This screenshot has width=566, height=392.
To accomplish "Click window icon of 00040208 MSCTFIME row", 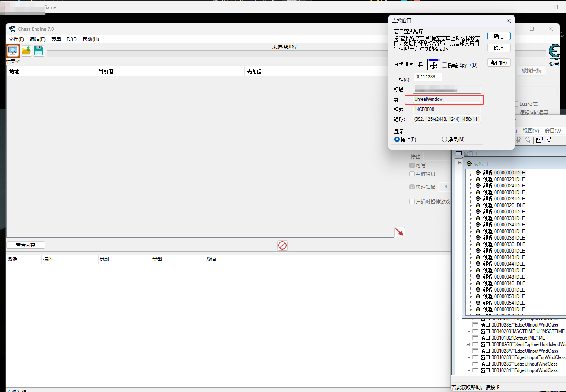I will coord(475,331).
